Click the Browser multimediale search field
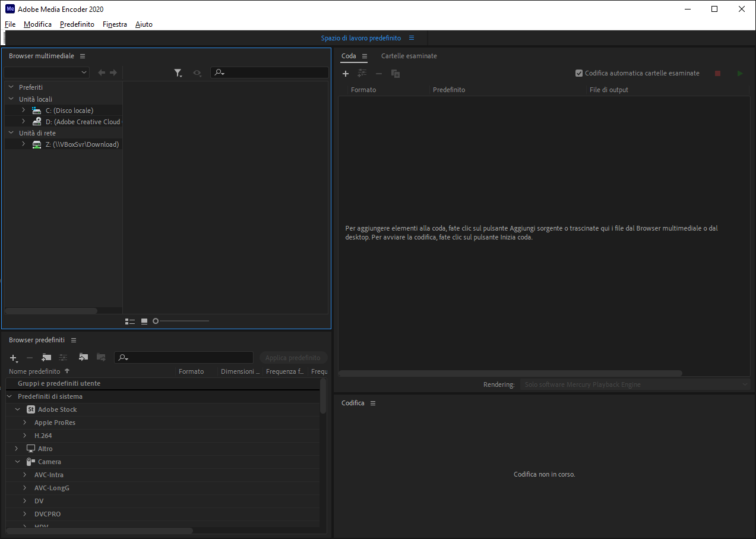The width and height of the screenshot is (756, 539). (x=270, y=73)
